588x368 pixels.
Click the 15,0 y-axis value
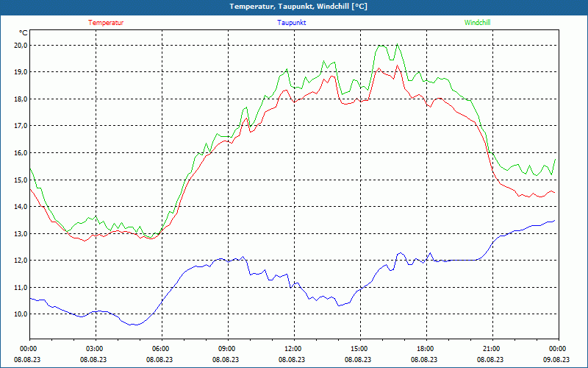(21, 180)
